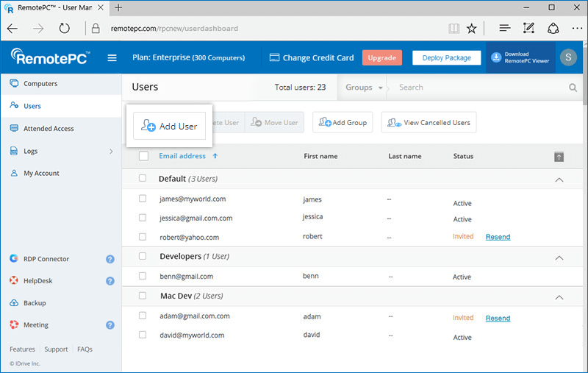Select Users in the sidebar
Viewport: 588px width, 373px height.
61,106
